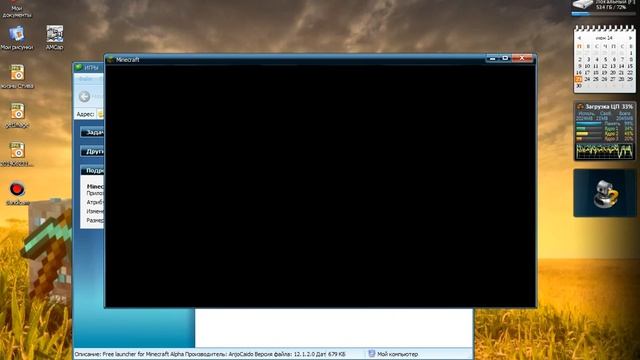Select day 30 in calendar gadget
Viewport: 640px width, 360px height.
[579, 86]
